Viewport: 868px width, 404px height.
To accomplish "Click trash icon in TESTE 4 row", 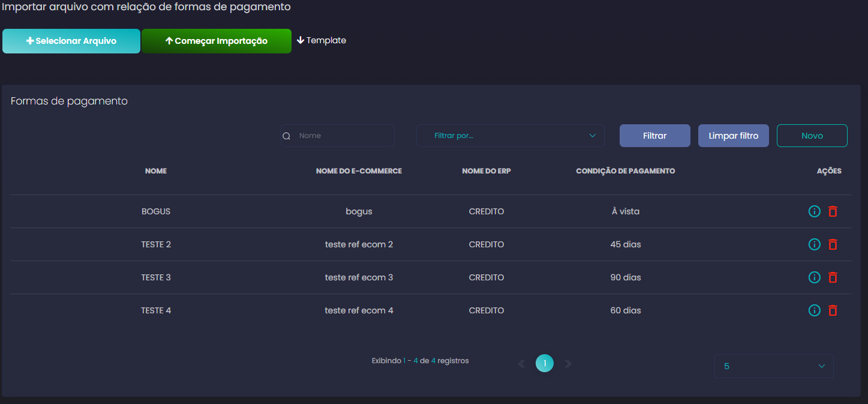I will point(833,310).
